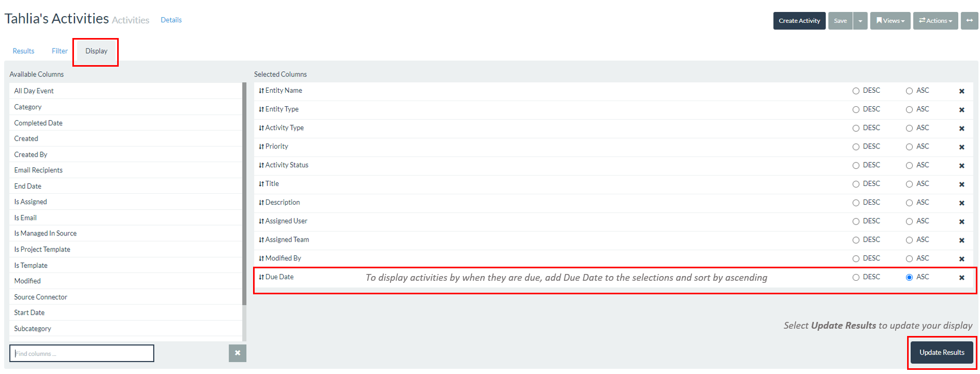Choose DESC sort for Activity Status
Image resolution: width=980 pixels, height=374 pixels.
click(856, 166)
